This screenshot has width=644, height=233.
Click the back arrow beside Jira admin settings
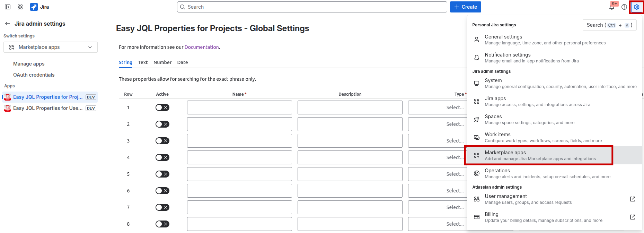pos(8,24)
